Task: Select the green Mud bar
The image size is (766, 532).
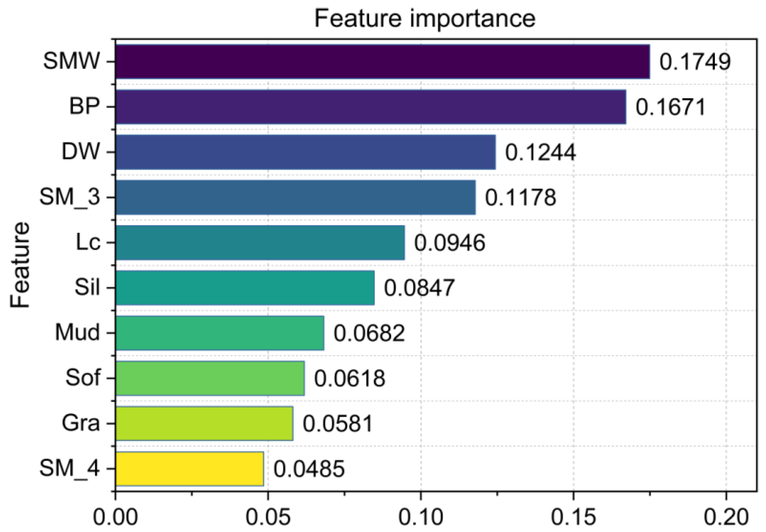Action: 219,333
